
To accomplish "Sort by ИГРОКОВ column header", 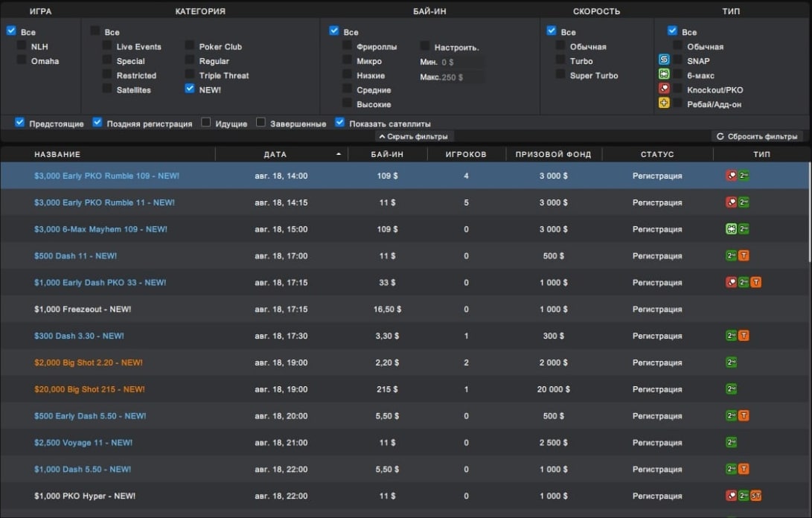I will tap(466, 154).
